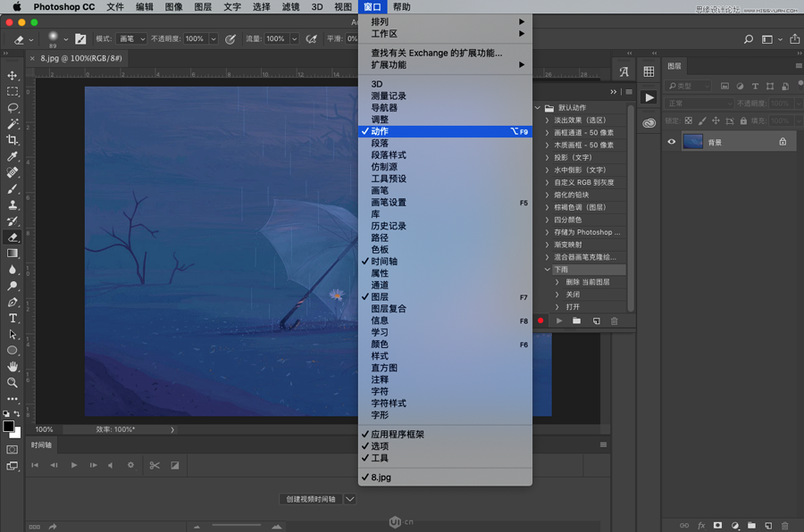Screen dimensions: 804x532
Task: Select the Move tool
Action: tap(13, 76)
